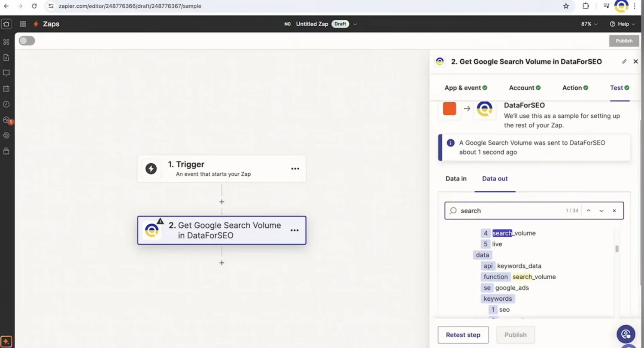Screen dimensions: 644x348
Task: Switch to the Action tab
Action: [575, 88]
